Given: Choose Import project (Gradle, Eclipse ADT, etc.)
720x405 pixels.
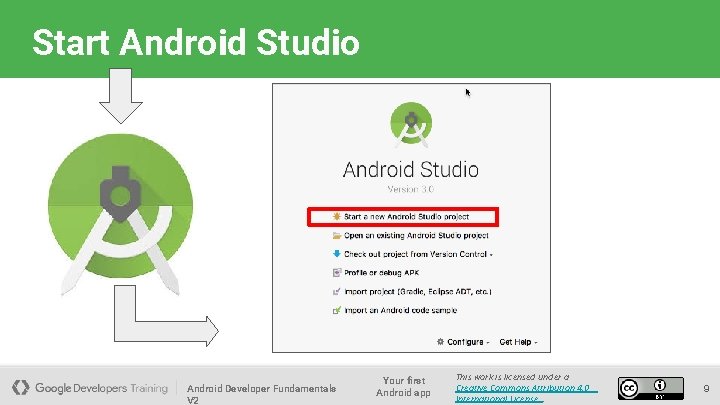Looking at the screenshot, I should coord(418,292).
